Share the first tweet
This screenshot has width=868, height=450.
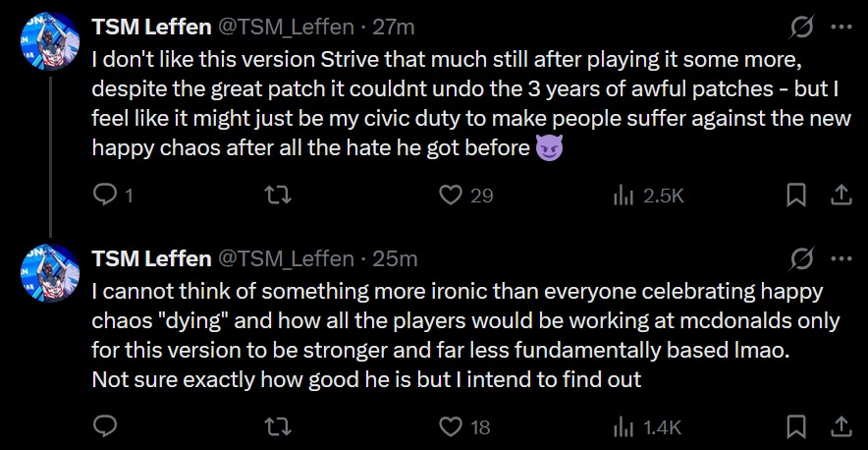[x=840, y=195]
